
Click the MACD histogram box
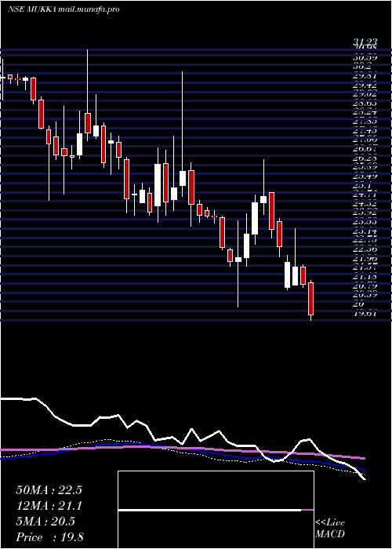point(216,510)
